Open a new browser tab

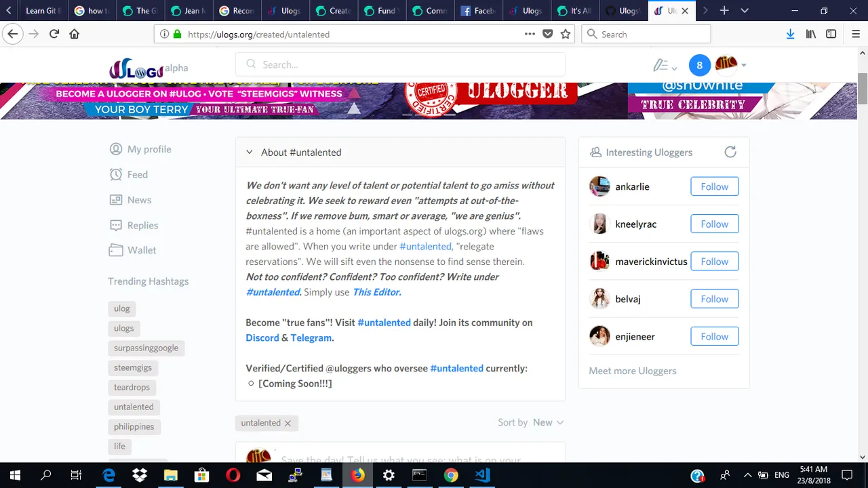click(724, 11)
